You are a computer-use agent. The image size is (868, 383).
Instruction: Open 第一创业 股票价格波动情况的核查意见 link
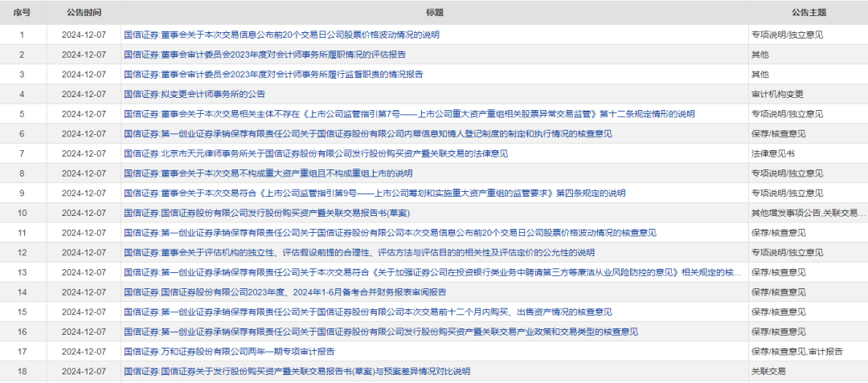(x=391, y=233)
